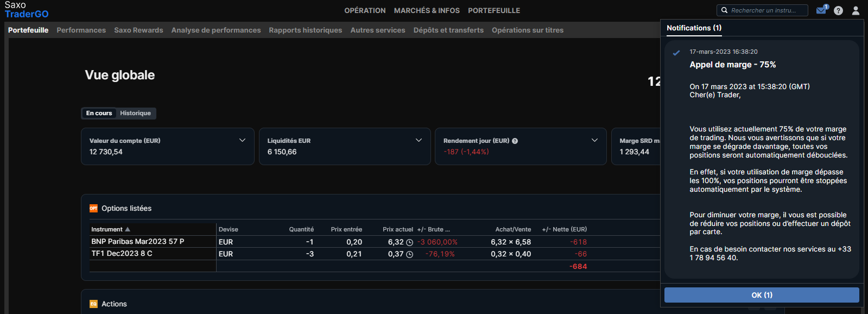Sort by Instrument column arrow
This screenshot has height=314, width=868.
(x=128, y=229)
